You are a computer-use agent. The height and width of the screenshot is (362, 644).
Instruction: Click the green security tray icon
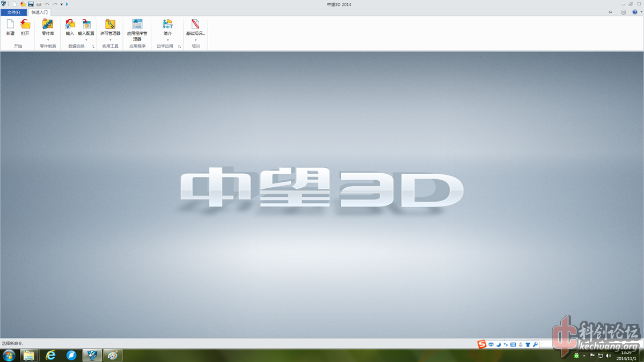click(x=576, y=356)
